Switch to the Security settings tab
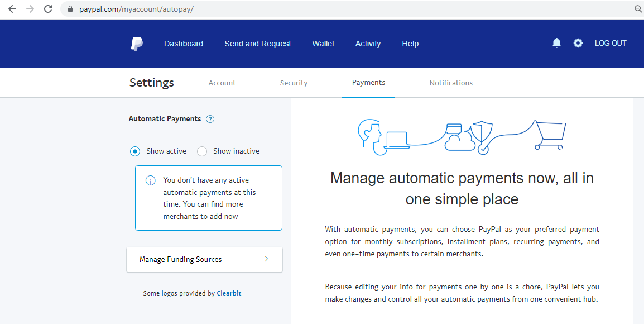 (294, 83)
